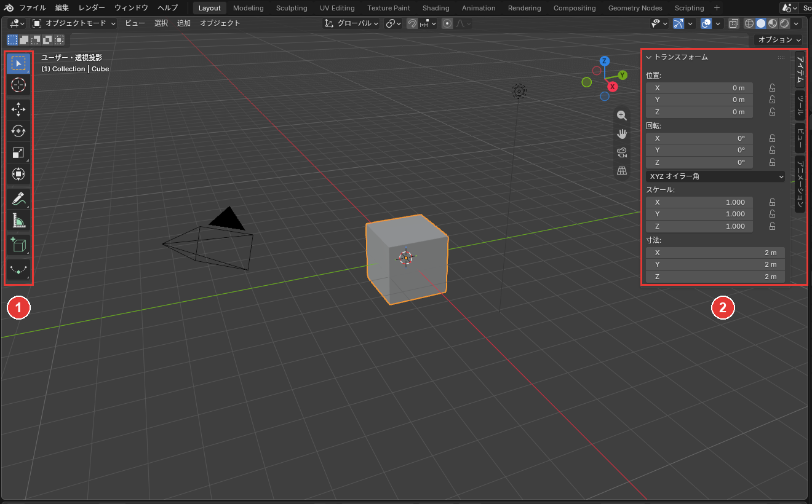Switch to wireframe shading mode

(x=749, y=23)
